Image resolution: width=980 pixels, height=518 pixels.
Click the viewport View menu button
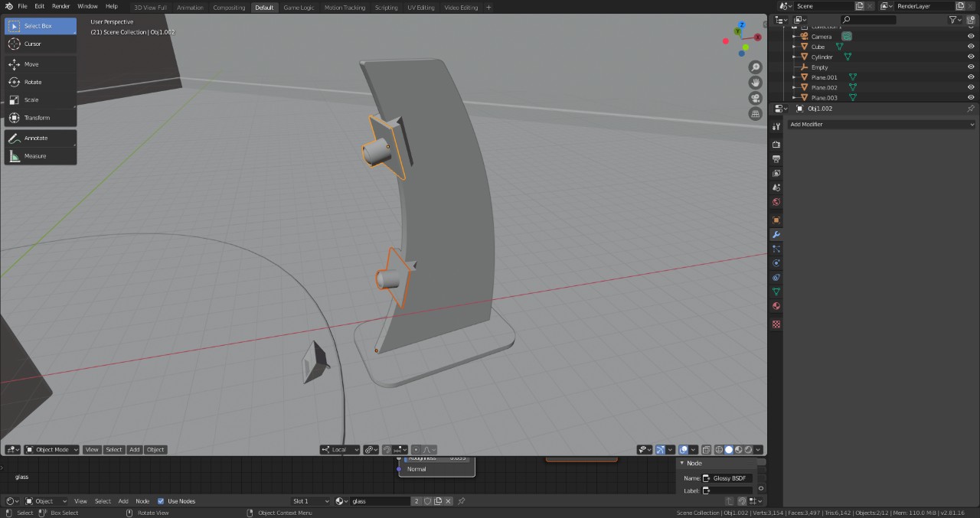92,450
